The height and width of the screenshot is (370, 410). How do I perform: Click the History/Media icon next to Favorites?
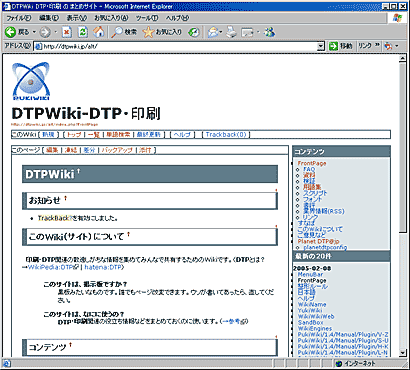click(x=194, y=32)
